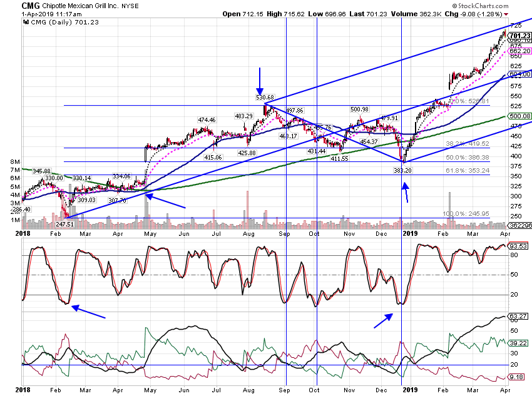Click the 474.46 price label
This screenshot has height=396, width=532.
[x=207, y=120]
